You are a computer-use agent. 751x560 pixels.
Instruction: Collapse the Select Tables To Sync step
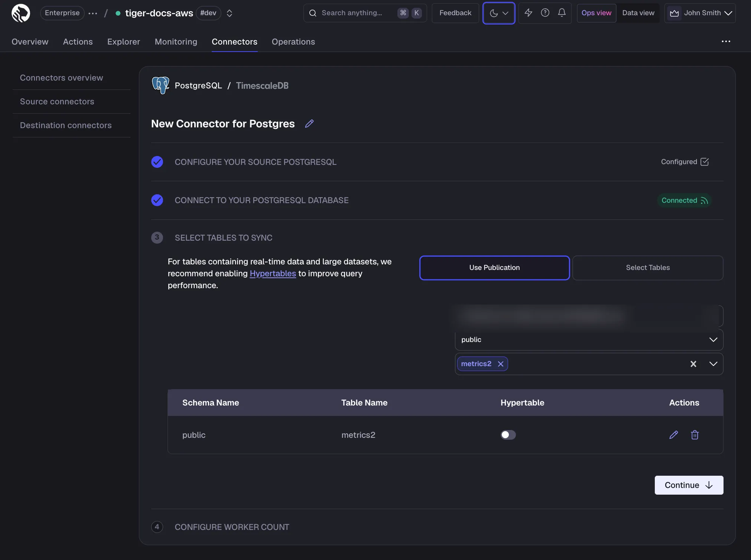(224, 238)
